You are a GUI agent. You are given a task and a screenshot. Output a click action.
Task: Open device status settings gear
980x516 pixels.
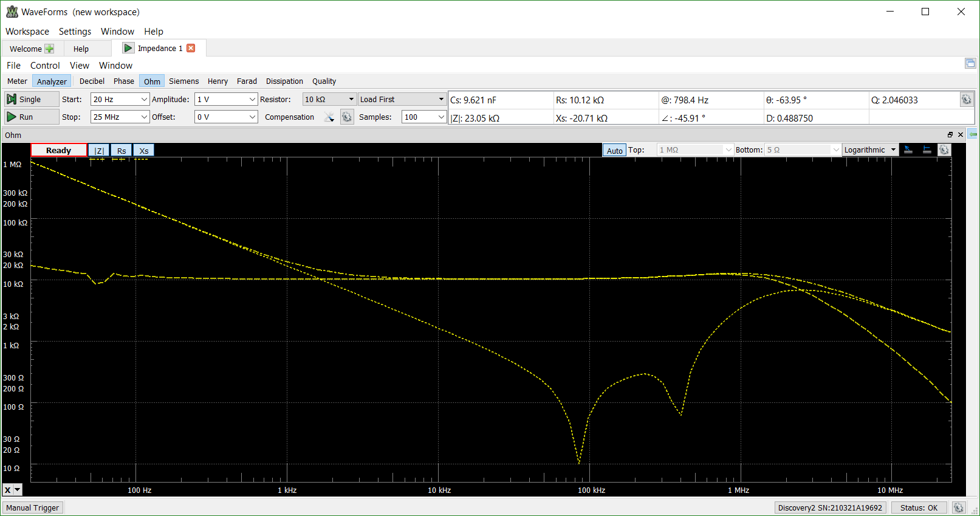click(959, 507)
